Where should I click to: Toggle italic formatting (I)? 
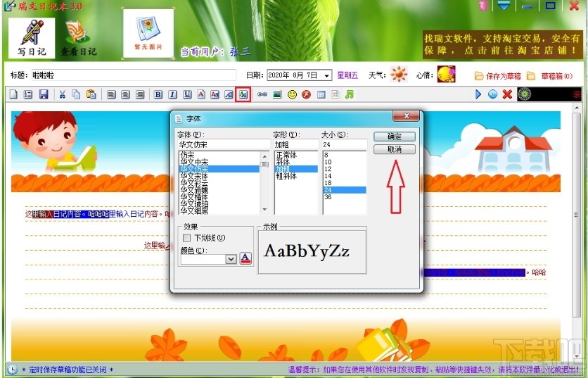pyautogui.click(x=172, y=94)
